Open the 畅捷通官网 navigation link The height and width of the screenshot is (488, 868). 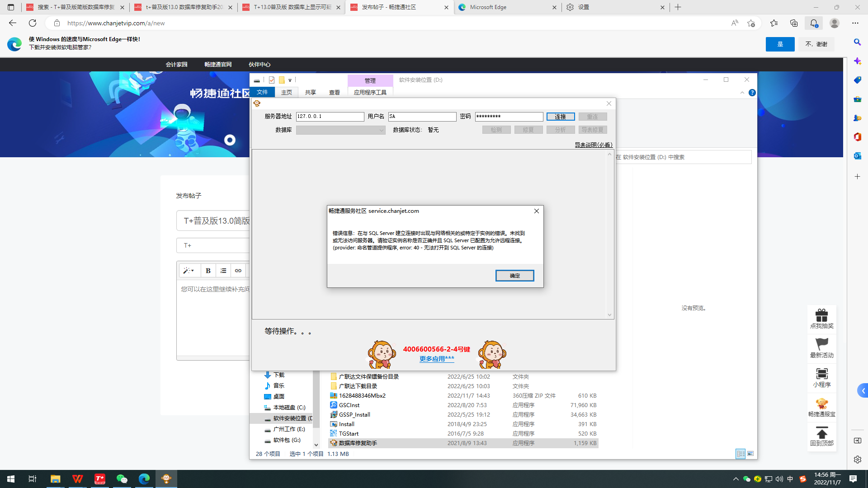(218, 65)
